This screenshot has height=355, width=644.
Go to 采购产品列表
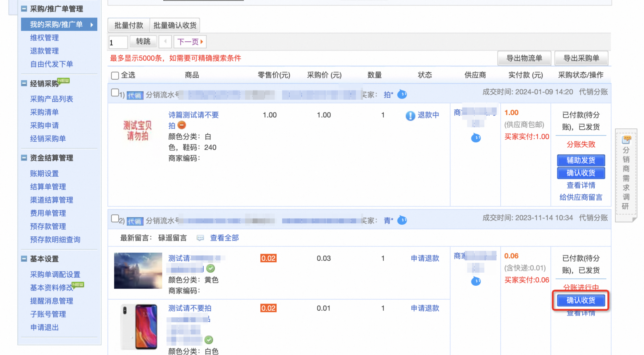tap(51, 99)
